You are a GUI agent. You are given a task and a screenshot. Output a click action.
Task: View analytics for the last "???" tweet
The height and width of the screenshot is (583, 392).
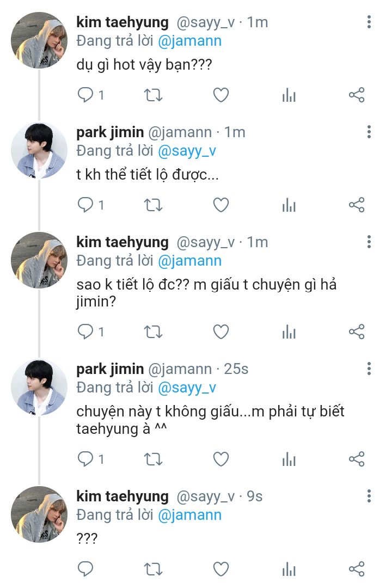(x=289, y=569)
